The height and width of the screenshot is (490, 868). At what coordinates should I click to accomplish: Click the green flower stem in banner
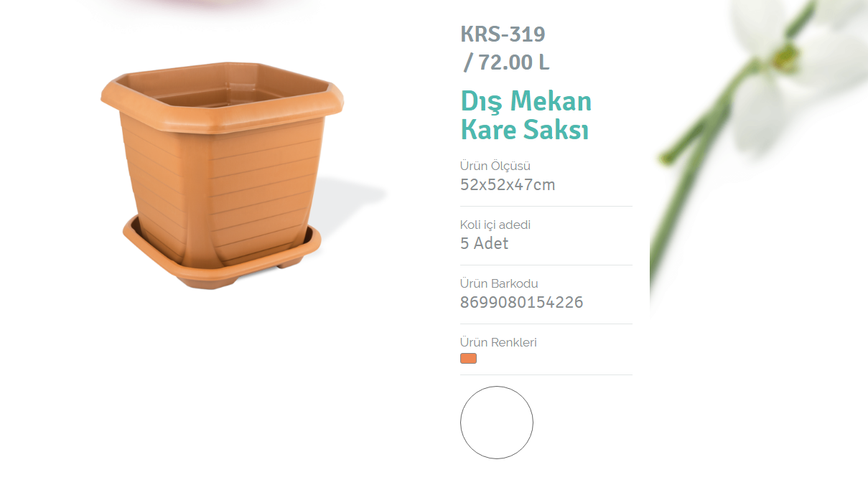coord(707,115)
